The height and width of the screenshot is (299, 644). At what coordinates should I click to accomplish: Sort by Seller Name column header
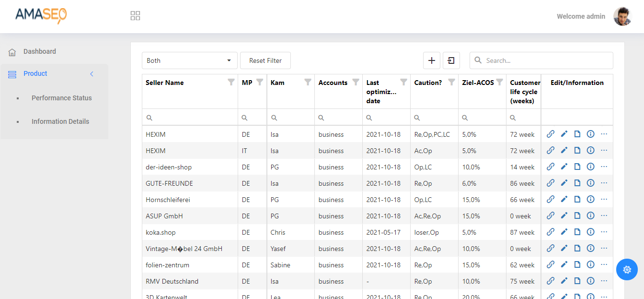click(165, 83)
